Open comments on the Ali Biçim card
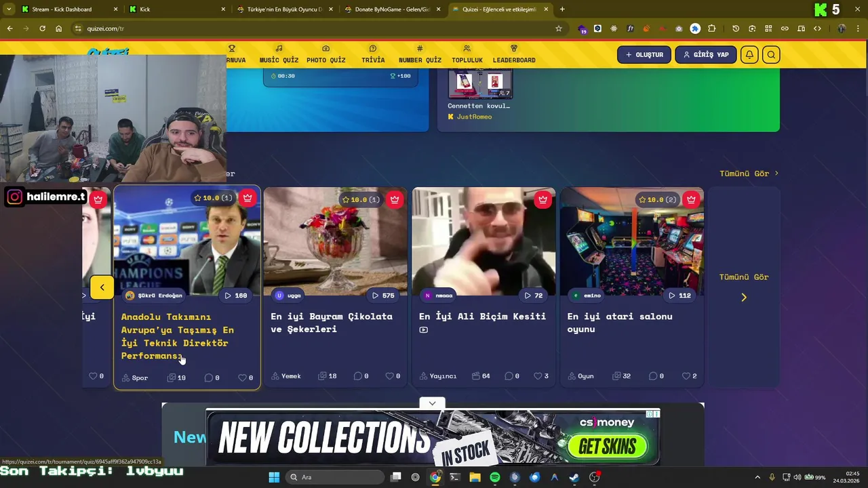868x488 pixels. point(512,376)
